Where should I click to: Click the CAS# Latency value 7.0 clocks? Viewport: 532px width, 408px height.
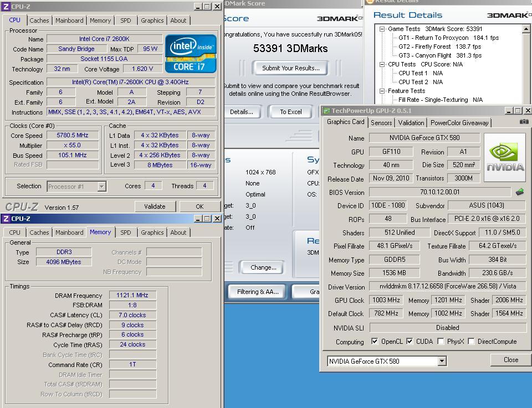click(132, 315)
